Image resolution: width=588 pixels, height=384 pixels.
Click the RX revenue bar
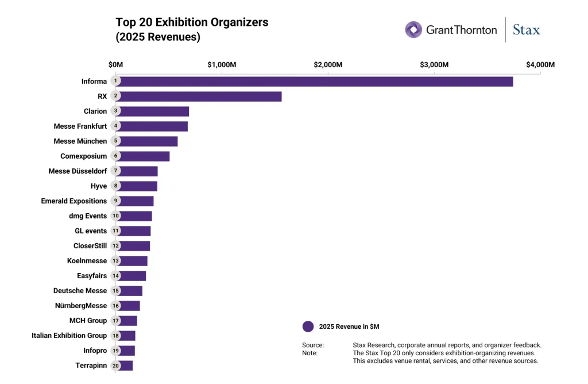(199, 97)
